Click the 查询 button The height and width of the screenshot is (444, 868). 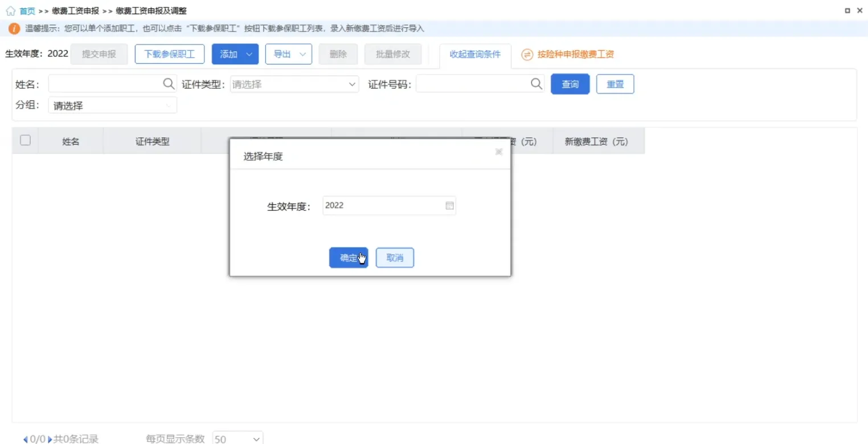pyautogui.click(x=570, y=84)
